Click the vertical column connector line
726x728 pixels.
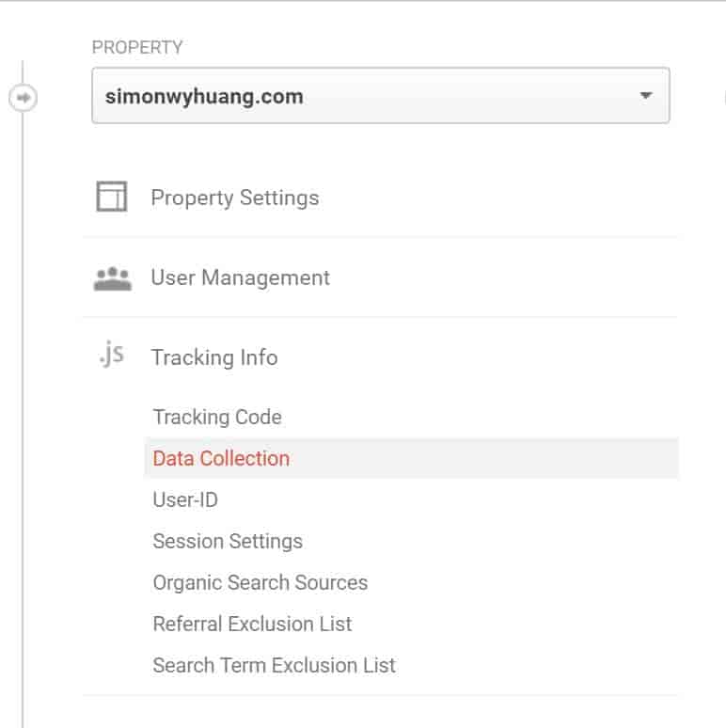click(x=23, y=418)
